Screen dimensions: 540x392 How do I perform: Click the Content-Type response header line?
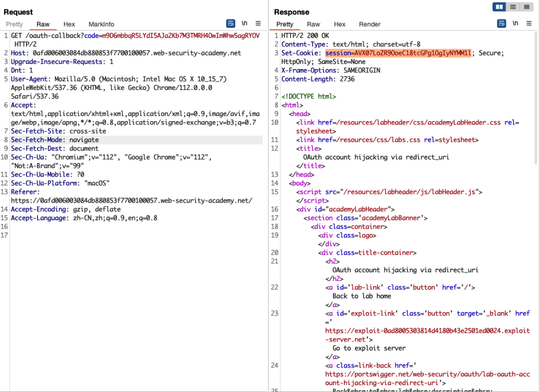pos(350,44)
